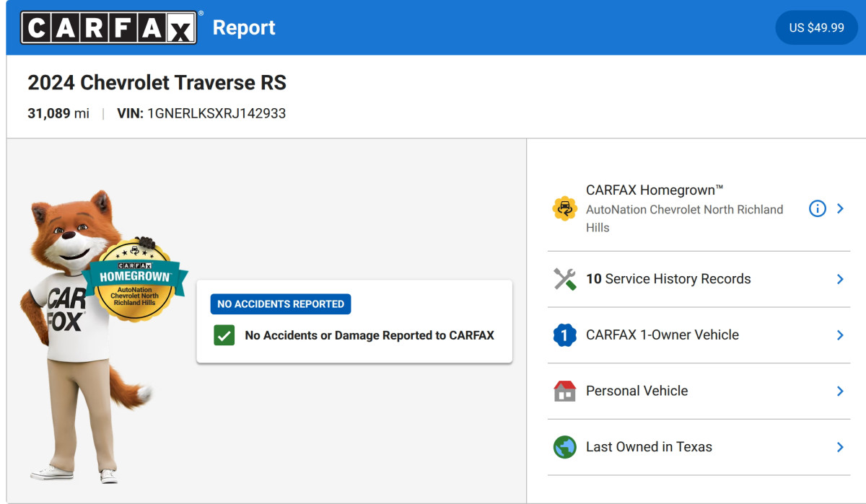Click the blue 1-Owner badge icon
Screen dimensions: 866x504
(x=564, y=335)
